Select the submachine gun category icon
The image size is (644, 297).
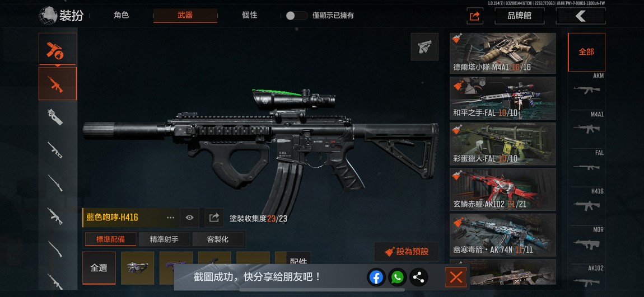click(x=55, y=117)
